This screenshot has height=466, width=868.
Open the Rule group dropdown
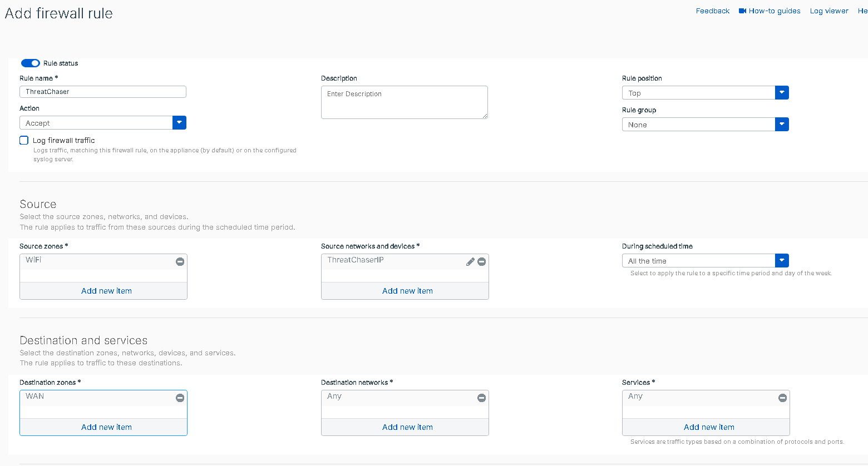click(x=782, y=125)
